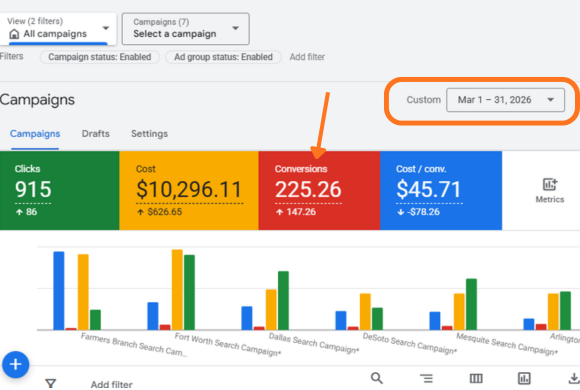Open the Mar 1 – 31, 2026 date range picker

pyautogui.click(x=505, y=100)
